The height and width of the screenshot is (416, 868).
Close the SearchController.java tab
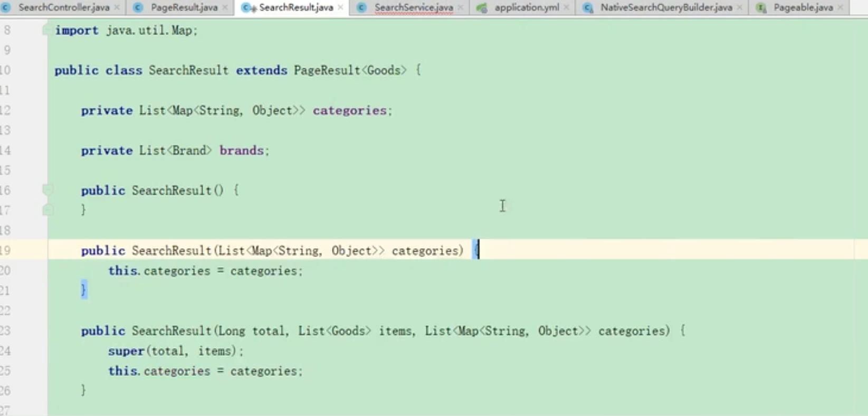[117, 7]
